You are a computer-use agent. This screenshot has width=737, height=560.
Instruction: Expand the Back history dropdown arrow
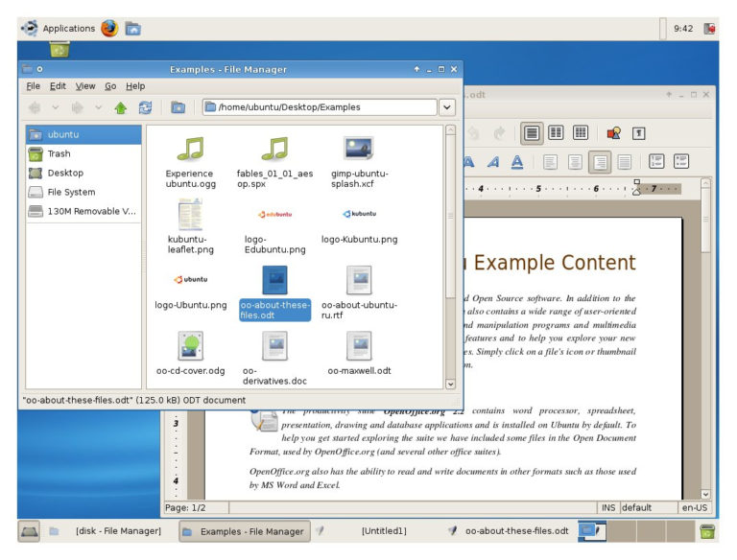click(55, 108)
